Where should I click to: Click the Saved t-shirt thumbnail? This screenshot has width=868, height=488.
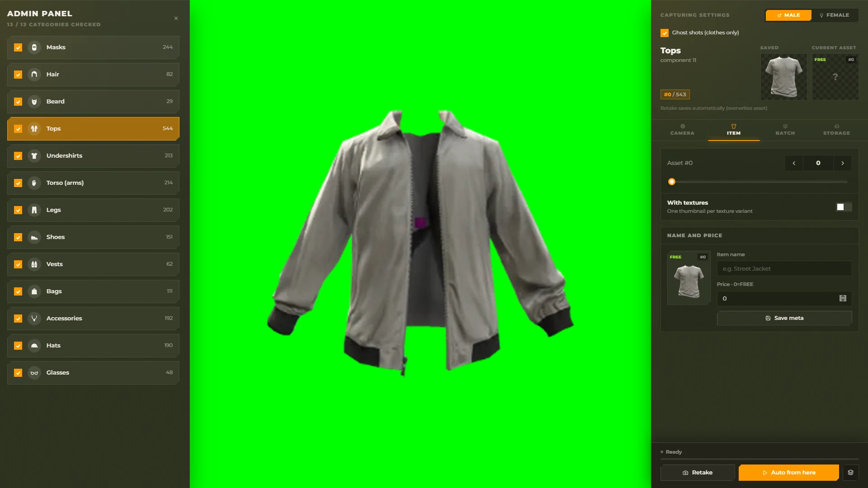(783, 77)
